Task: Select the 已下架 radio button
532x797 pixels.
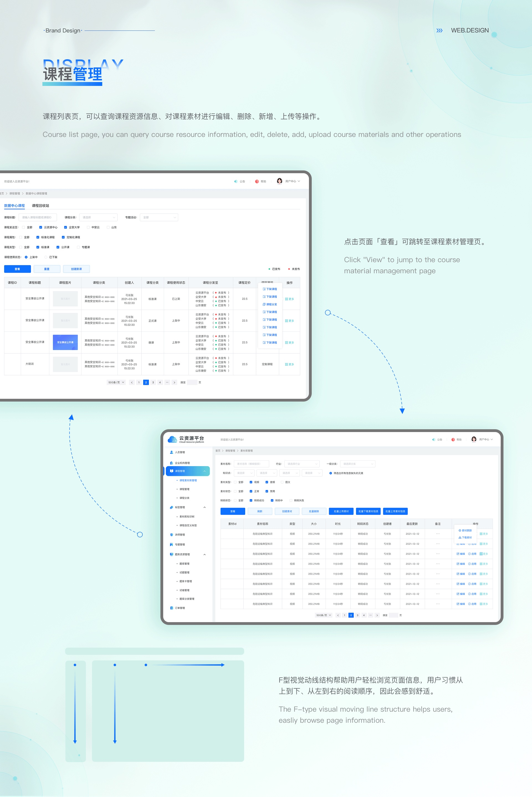Action: tap(46, 257)
